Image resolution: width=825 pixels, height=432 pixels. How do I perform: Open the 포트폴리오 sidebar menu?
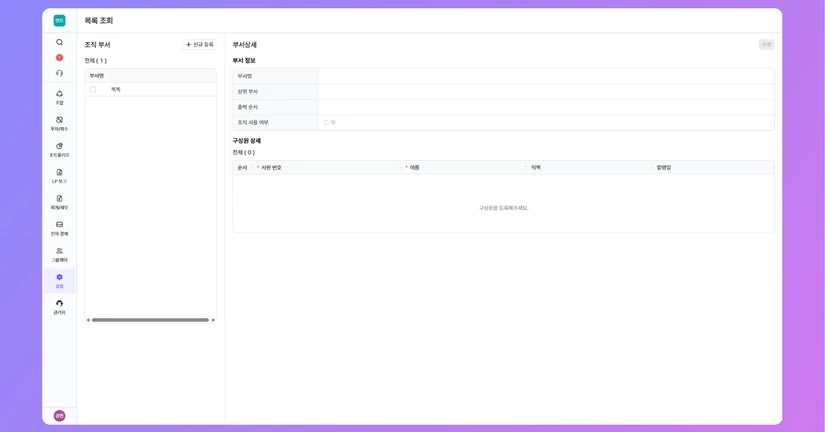(59, 150)
